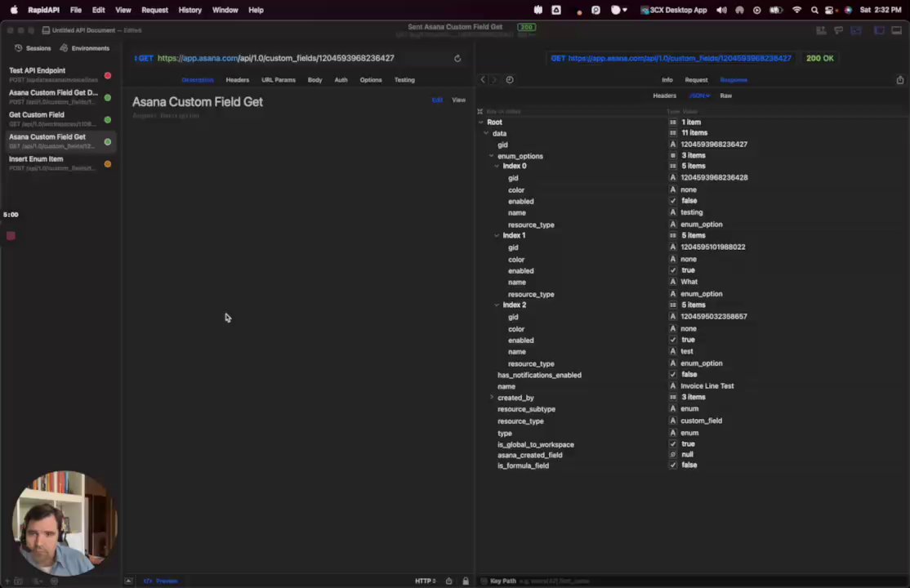Image resolution: width=910 pixels, height=588 pixels.
Task: Collapse the data node
Action: [486, 133]
